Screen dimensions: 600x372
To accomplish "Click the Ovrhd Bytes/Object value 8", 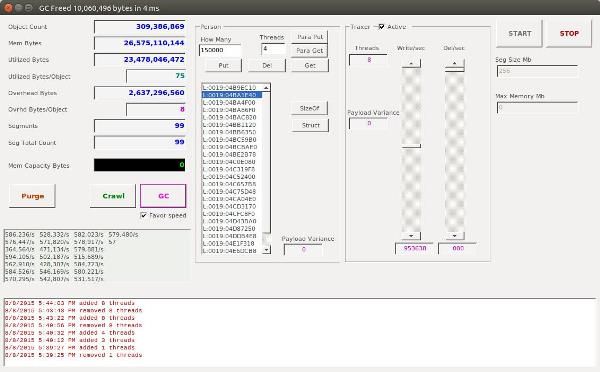I will point(156,109).
